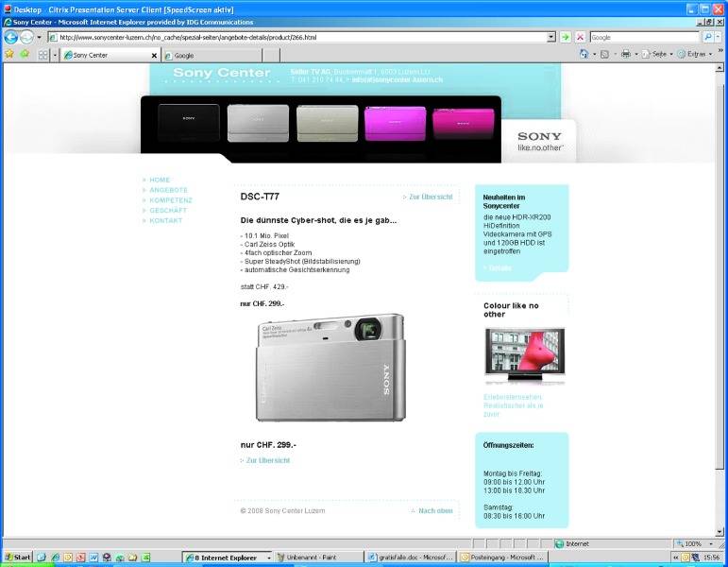Click the Google search input box
The height and width of the screenshot is (567, 728).
644,37
